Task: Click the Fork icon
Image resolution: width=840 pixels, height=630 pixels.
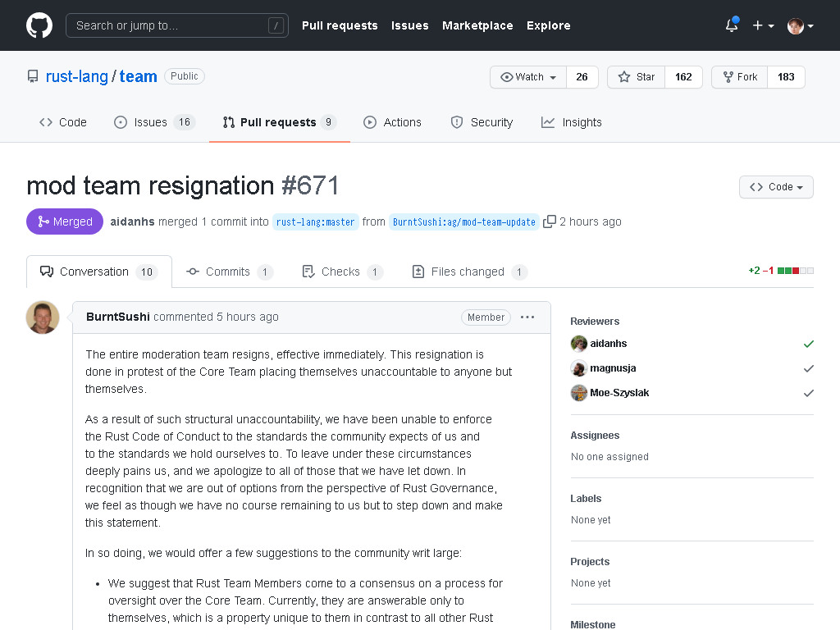Action: click(x=728, y=77)
